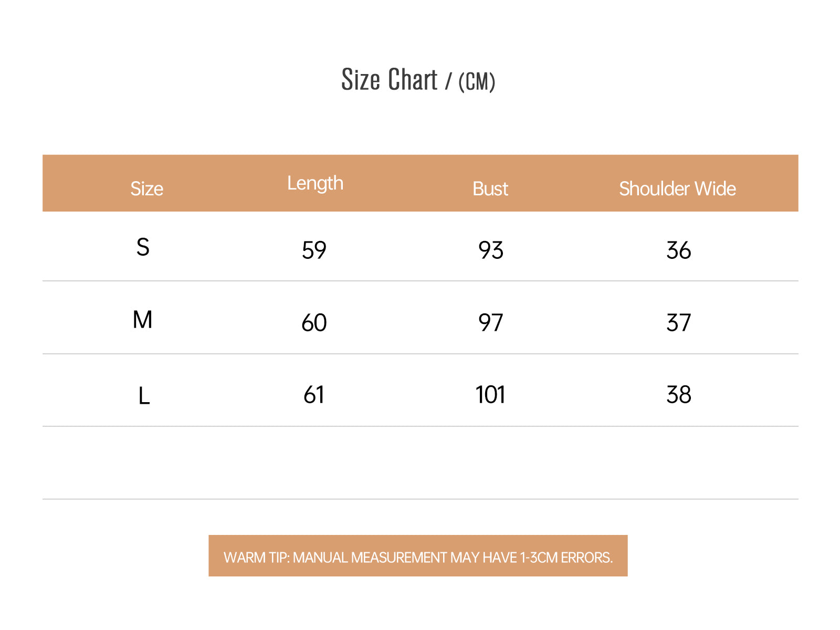Click the M size row label
The height and width of the screenshot is (630, 840).
click(142, 319)
